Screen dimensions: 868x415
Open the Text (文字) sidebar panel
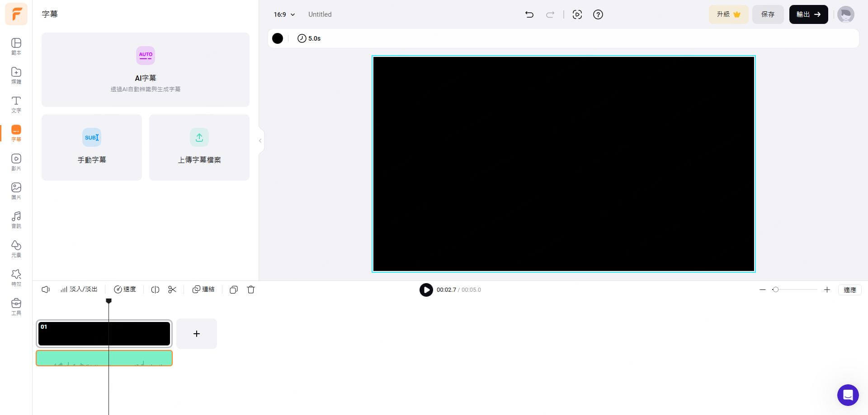pyautogui.click(x=16, y=104)
